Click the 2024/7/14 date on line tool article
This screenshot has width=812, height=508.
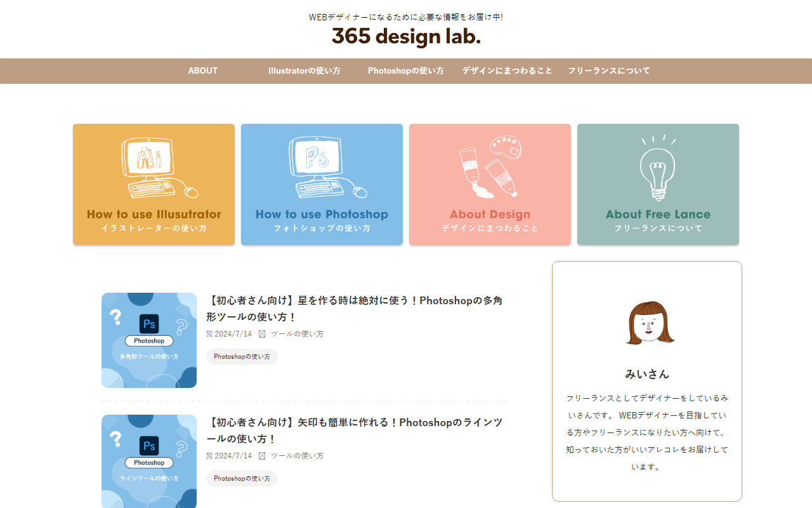tap(233, 456)
